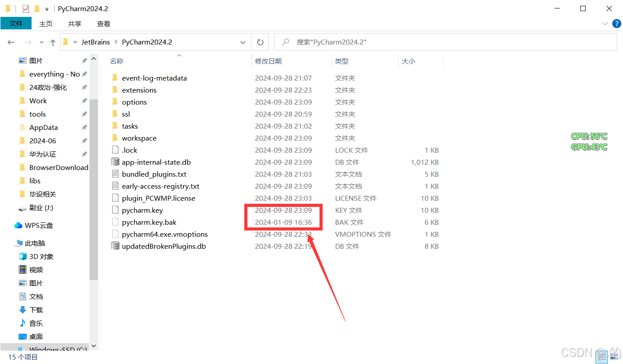Image resolution: width=623 pixels, height=364 pixels.
Task: Open the Help question mark icon
Action: point(617,24)
